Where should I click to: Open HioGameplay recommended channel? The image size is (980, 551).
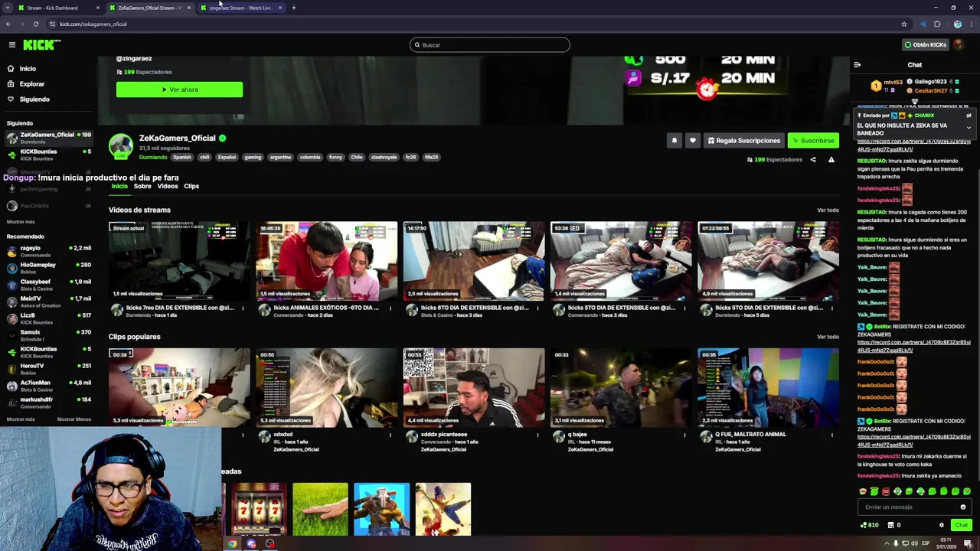tap(48, 268)
